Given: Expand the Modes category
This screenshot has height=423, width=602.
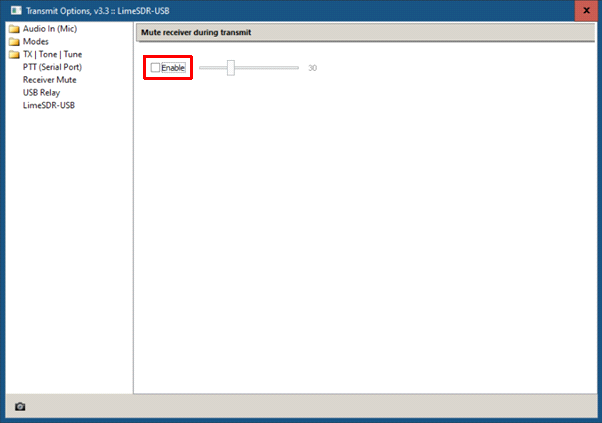Looking at the screenshot, I should coord(36,41).
